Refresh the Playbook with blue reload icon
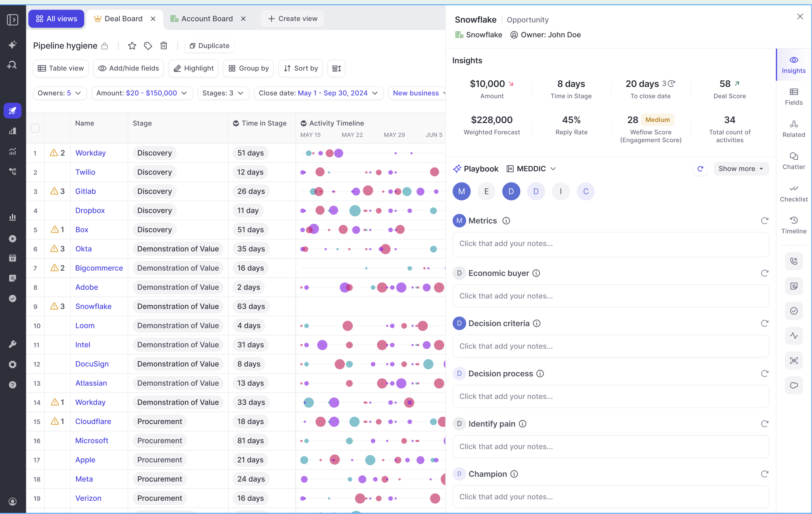 pyautogui.click(x=700, y=169)
